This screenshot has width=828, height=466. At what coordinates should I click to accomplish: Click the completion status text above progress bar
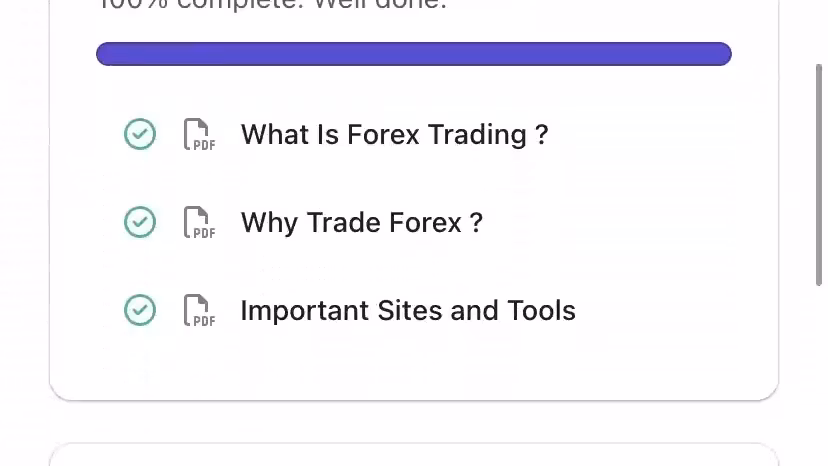tap(272, 5)
